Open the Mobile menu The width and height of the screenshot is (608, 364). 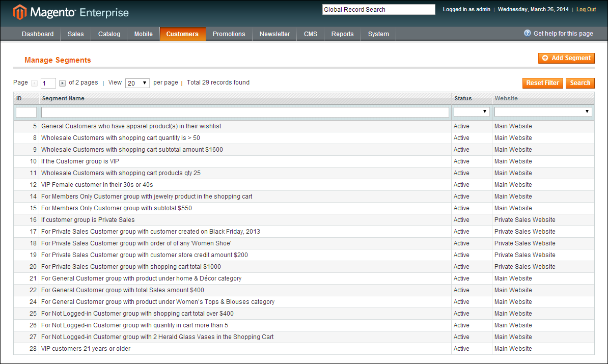pos(143,34)
